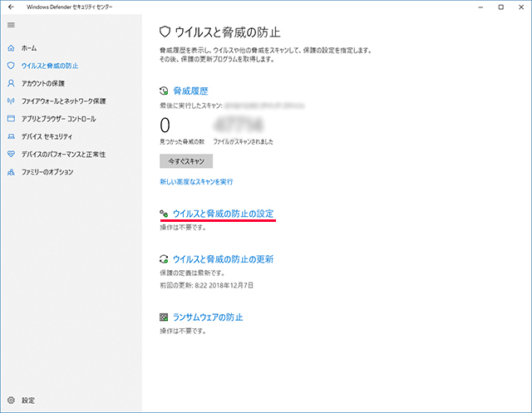Toggle the hamburger navigation menu
The image size is (532, 413).
[11, 26]
